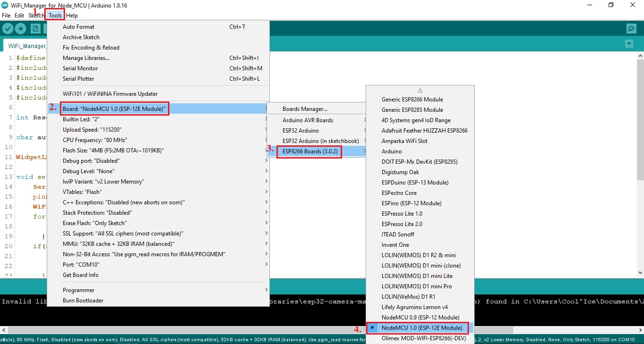This screenshot has height=344, width=644.
Task: Select WiFi101 / WiFiNINA Firmware Updater
Action: click(159, 94)
